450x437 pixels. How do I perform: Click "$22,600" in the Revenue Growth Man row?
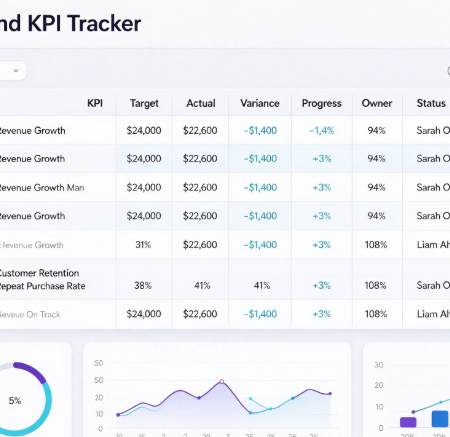(200, 187)
